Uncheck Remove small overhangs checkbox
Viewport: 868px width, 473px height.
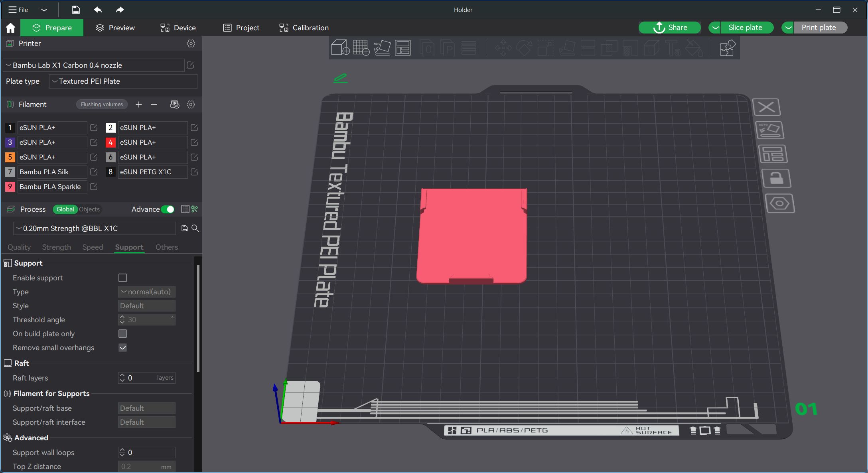coord(123,348)
